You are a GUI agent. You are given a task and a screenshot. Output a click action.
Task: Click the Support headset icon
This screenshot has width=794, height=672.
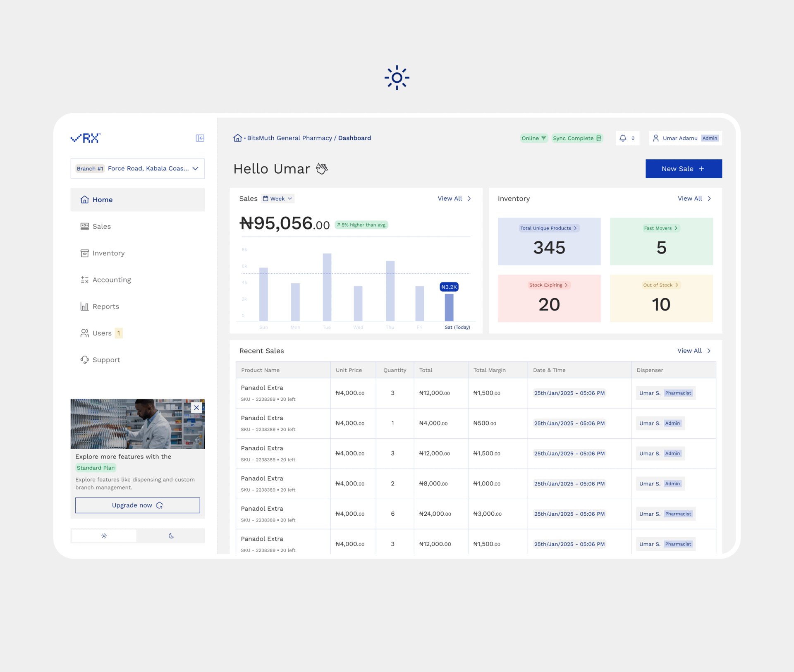84,360
